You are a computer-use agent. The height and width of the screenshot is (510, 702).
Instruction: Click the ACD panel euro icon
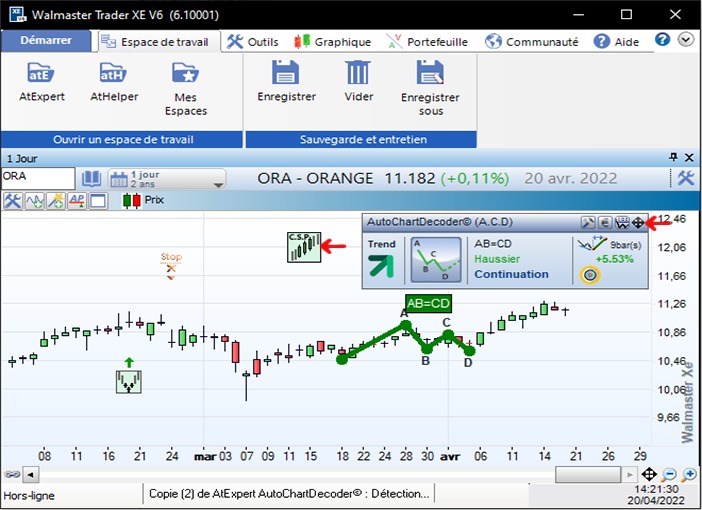coord(604,222)
